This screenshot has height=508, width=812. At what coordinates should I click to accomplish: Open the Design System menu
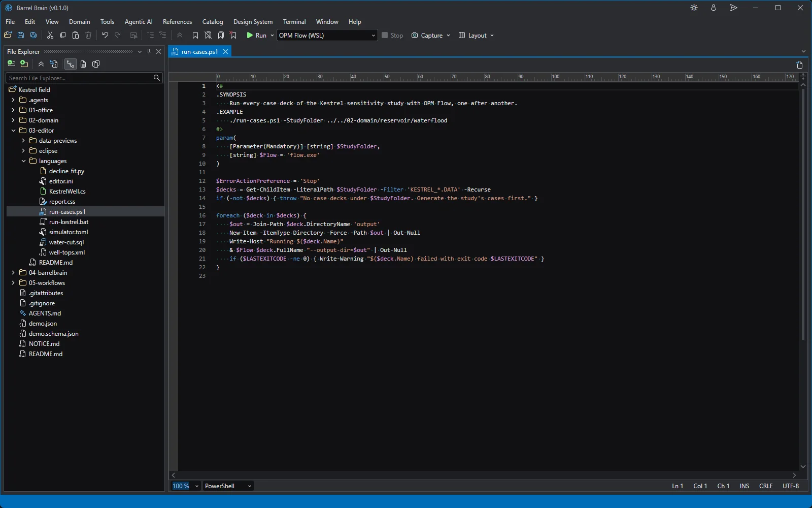point(253,22)
